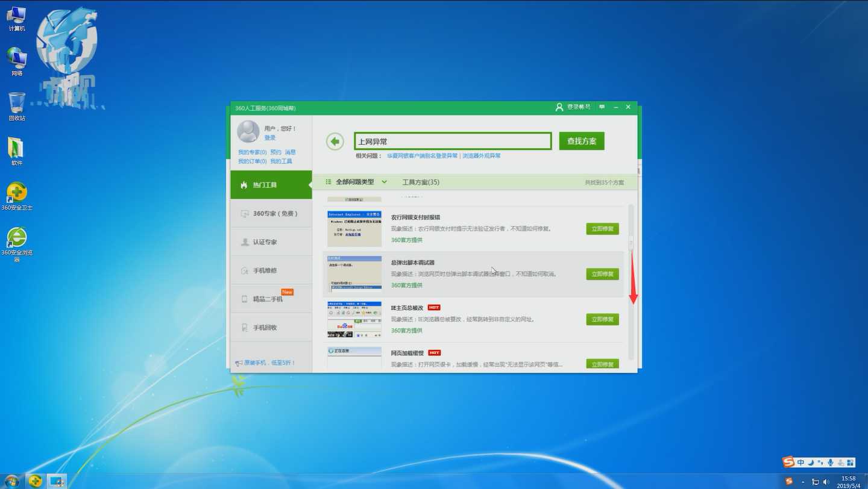Click 立即修复 for IE主页总被改

pyautogui.click(x=603, y=319)
